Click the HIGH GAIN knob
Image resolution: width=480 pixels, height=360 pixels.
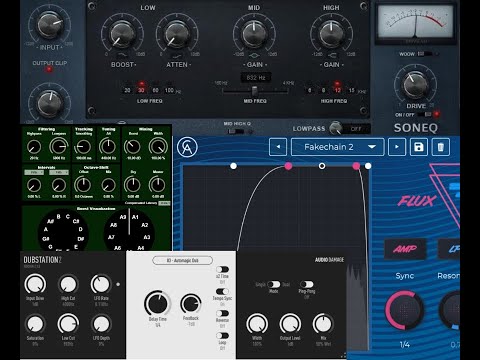[x=331, y=35]
